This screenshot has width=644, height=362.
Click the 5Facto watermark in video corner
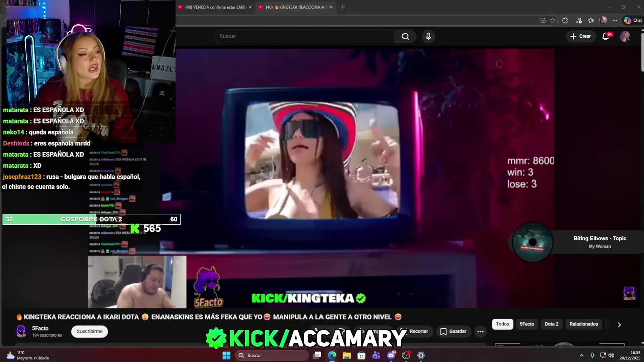pos(629,293)
